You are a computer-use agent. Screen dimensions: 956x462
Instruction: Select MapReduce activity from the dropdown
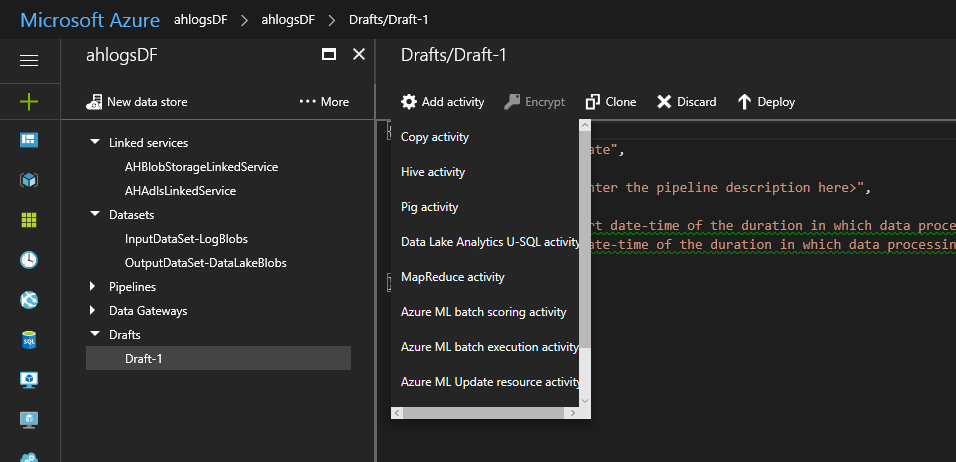pos(485,277)
